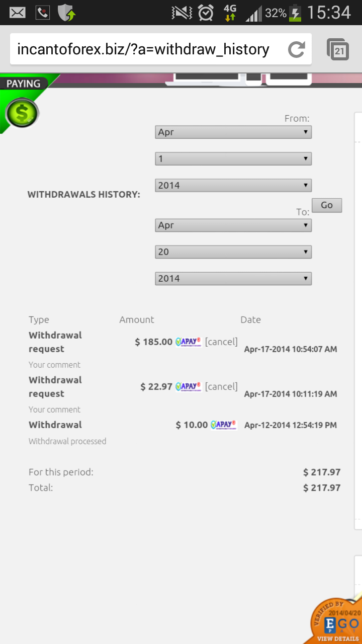The image size is (362, 644).
Task: Cancel the $ 185.00 withdrawal request
Action: [x=221, y=342]
